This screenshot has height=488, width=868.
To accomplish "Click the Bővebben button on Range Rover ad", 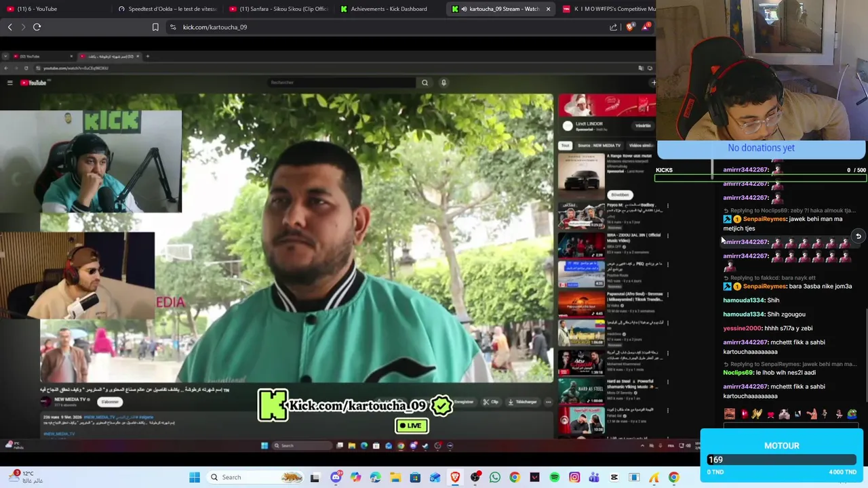I will pyautogui.click(x=619, y=195).
